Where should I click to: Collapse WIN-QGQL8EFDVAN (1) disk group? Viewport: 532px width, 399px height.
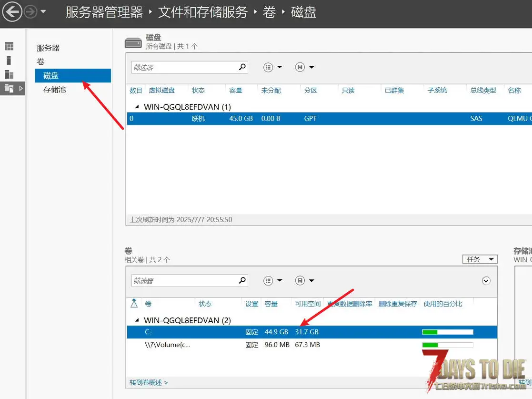137,107
